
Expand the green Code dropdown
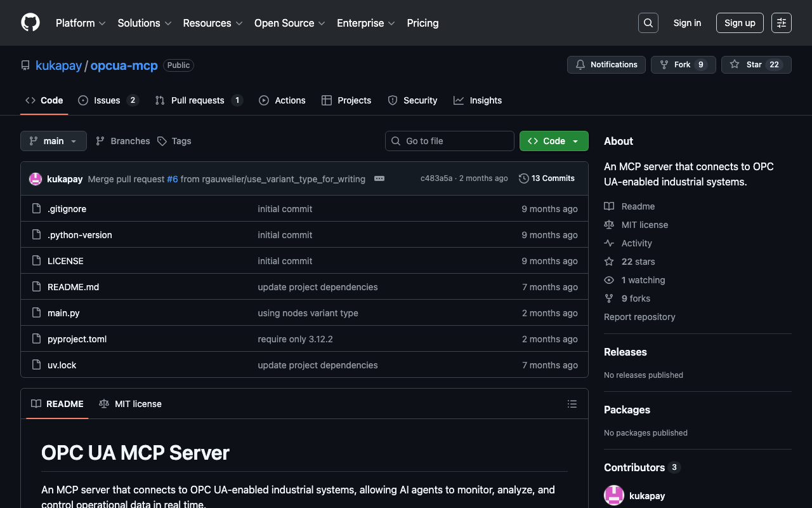point(554,141)
